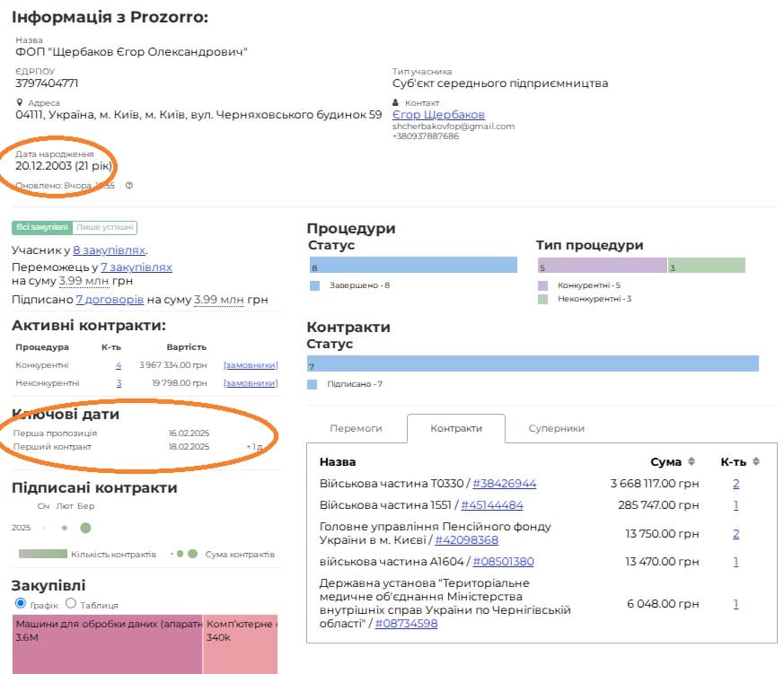The image size is (784, 674).
Task: Activate the Всі закупівлі filter
Action: click(x=41, y=228)
